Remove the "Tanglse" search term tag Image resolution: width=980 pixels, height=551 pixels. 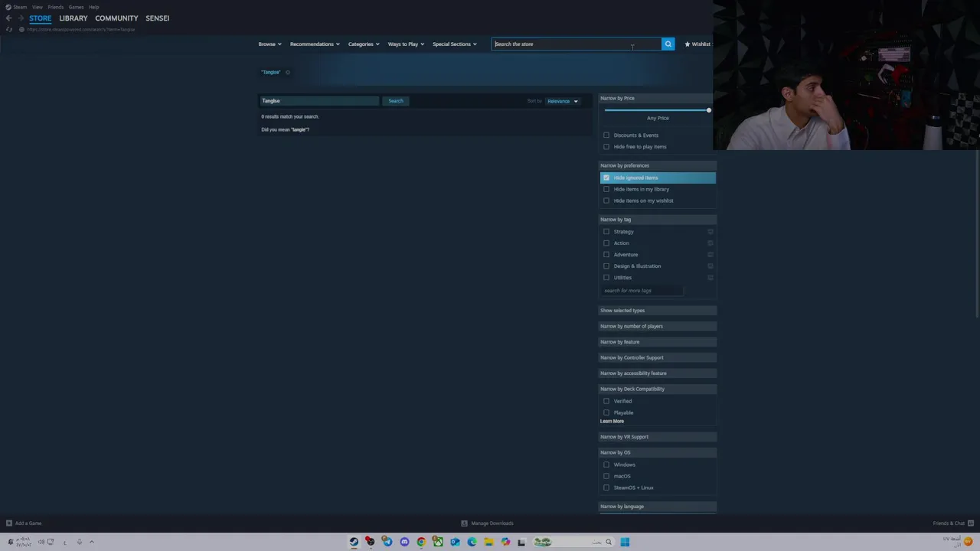pos(288,72)
